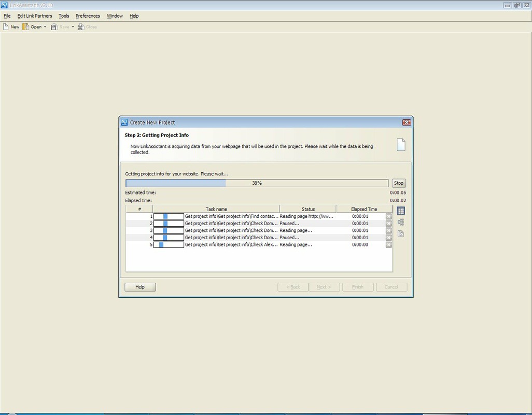Click the Back button
This screenshot has width=532, height=415.
point(293,287)
